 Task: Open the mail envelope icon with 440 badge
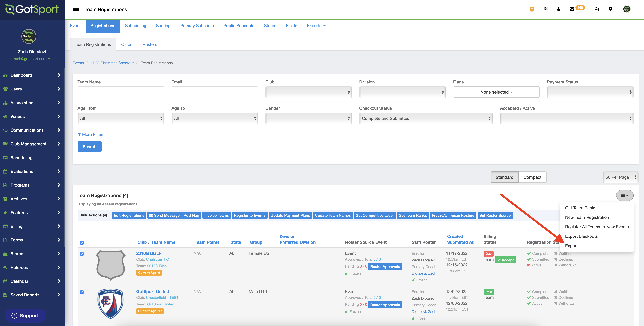tap(572, 9)
